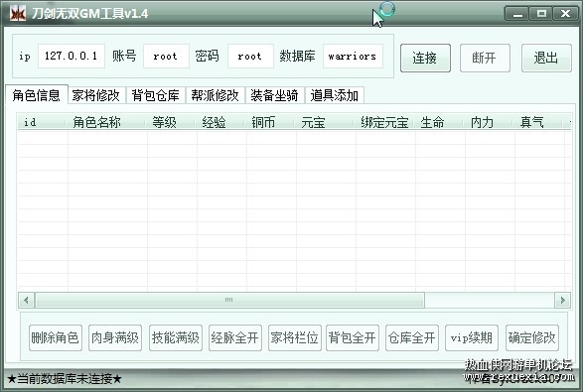Screen dimensions: 583x392
Task: Focus the 账号 account input field
Action: tap(166, 57)
